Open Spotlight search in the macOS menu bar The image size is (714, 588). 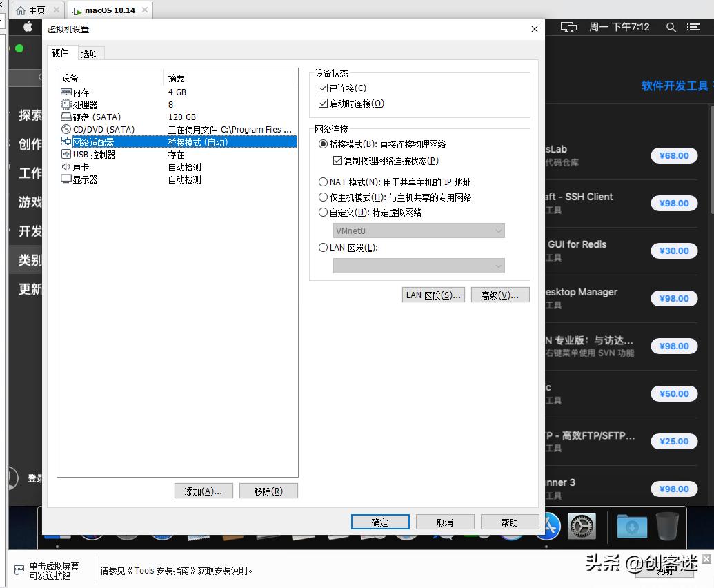(x=671, y=27)
